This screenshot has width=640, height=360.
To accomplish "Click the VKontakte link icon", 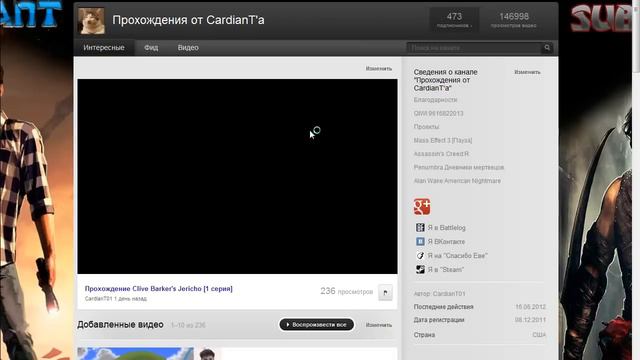I will [420, 241].
